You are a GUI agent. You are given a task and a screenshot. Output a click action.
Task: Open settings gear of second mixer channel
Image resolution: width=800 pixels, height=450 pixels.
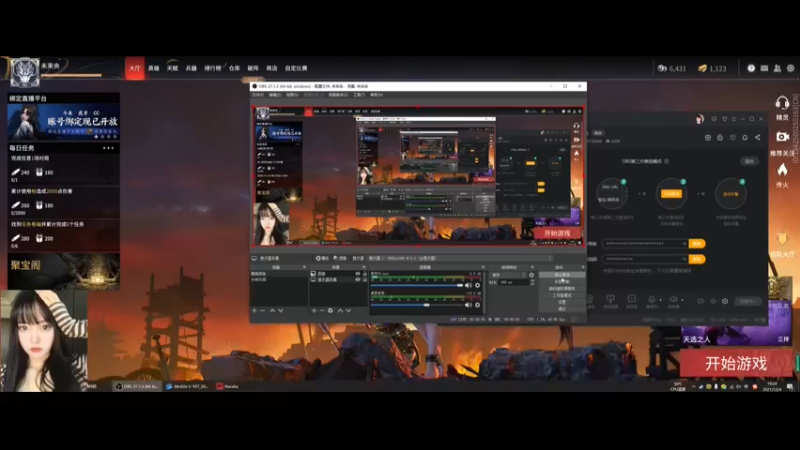[x=478, y=305]
